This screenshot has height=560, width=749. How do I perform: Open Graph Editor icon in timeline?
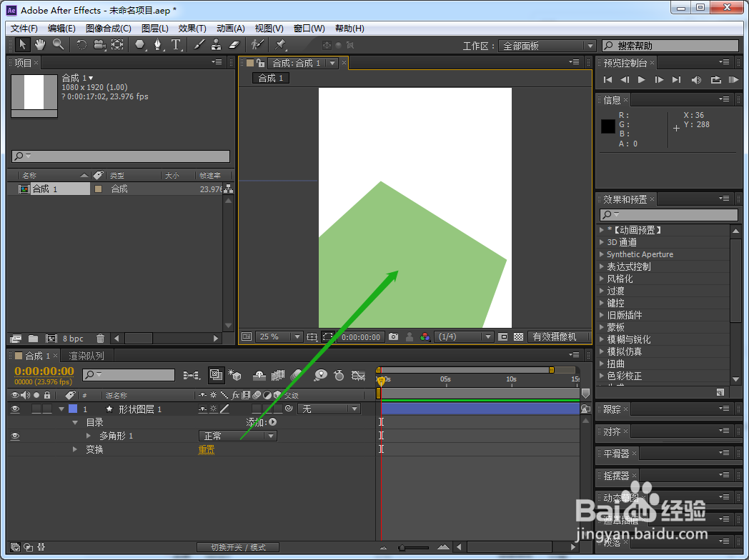pos(358,375)
